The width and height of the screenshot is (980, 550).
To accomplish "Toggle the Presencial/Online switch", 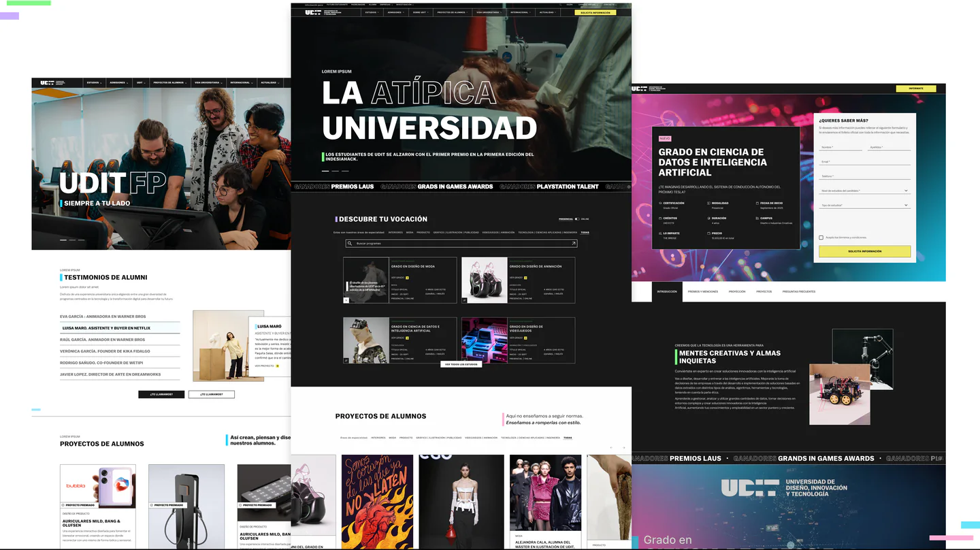I will click(577, 219).
